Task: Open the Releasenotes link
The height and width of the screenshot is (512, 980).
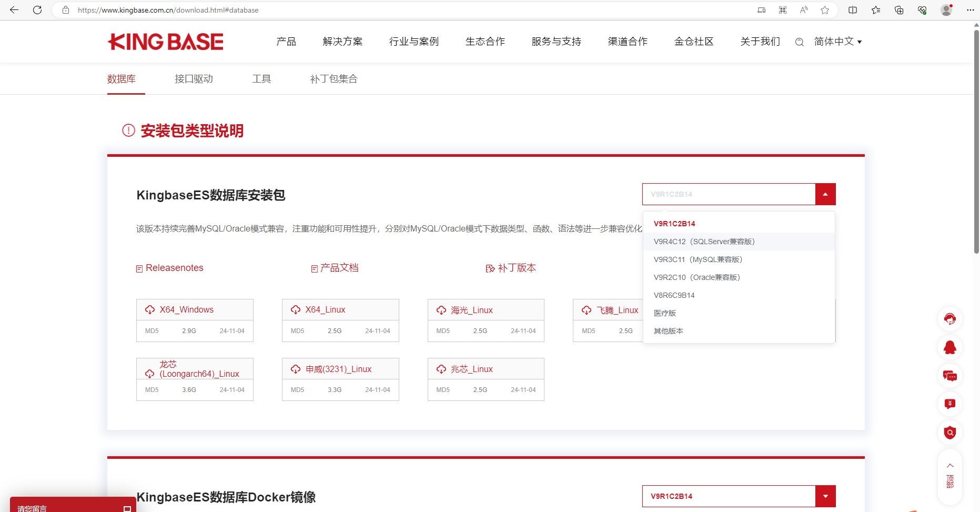Action: pos(174,267)
